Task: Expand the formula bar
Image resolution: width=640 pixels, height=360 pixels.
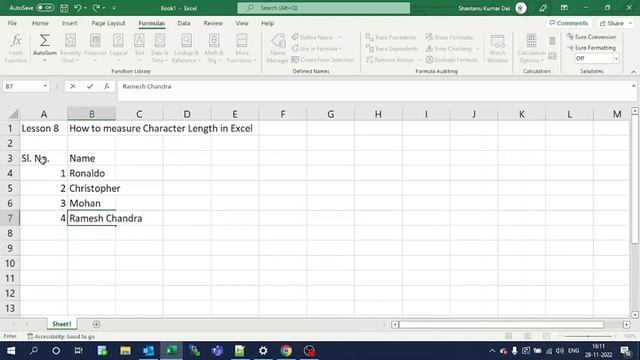Action: [633, 86]
